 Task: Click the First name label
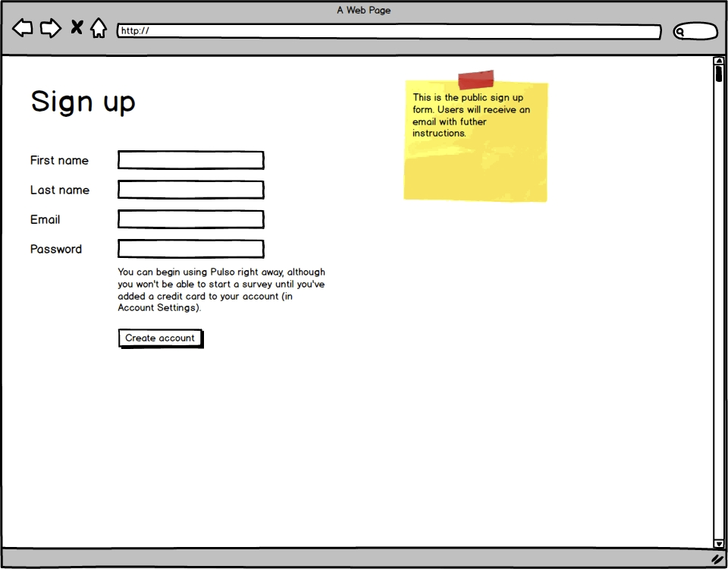(59, 160)
